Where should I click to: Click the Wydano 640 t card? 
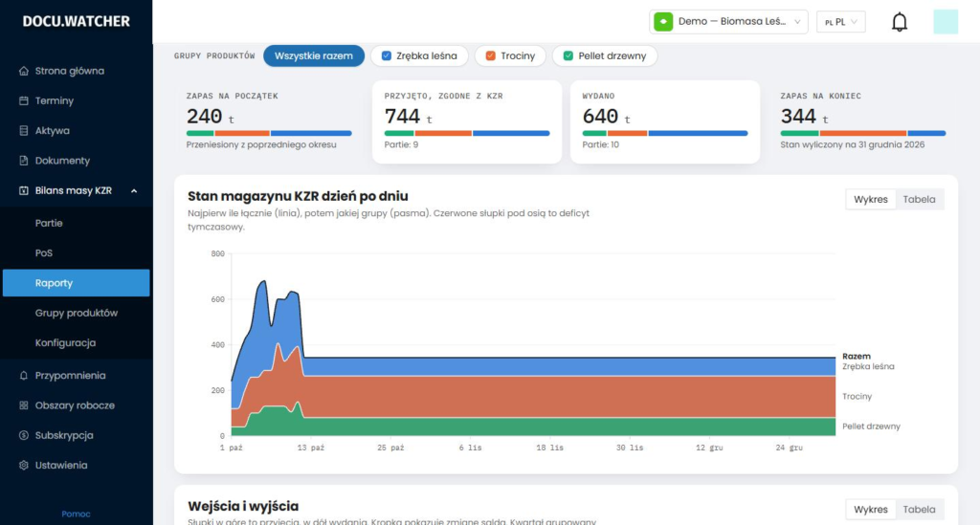(665, 121)
